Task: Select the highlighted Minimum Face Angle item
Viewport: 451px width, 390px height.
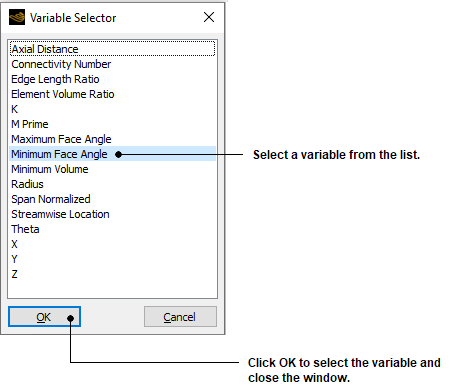Action: [112, 154]
